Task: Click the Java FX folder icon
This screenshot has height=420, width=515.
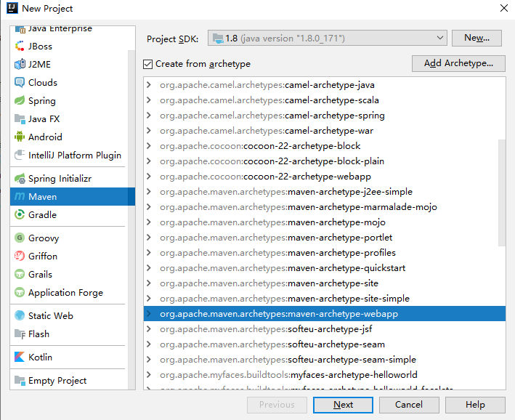Action: [x=20, y=118]
